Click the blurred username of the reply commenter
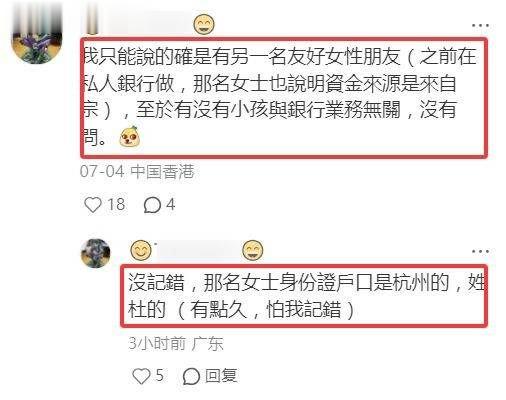The image size is (506, 400). point(197,250)
